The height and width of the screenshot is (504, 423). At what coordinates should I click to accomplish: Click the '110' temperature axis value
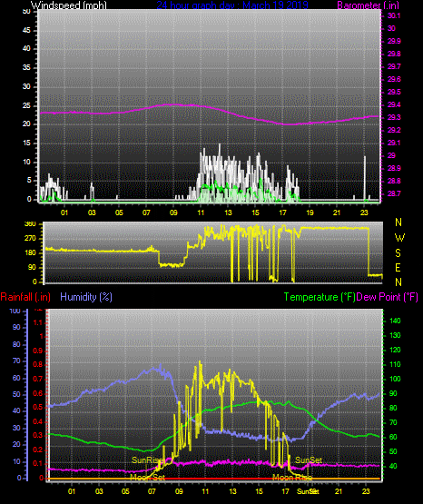(395, 364)
